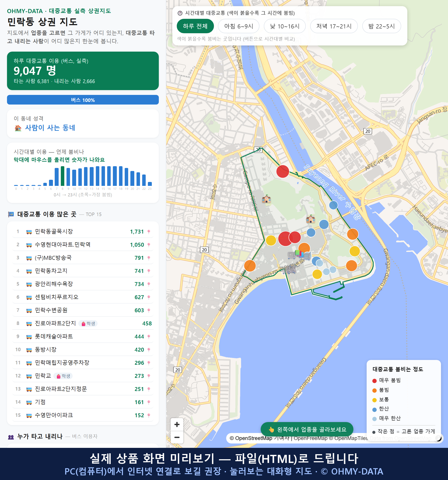This screenshot has width=448, height=480.
Task: Click the blue 한산 legend dot
Action: coord(374,410)
